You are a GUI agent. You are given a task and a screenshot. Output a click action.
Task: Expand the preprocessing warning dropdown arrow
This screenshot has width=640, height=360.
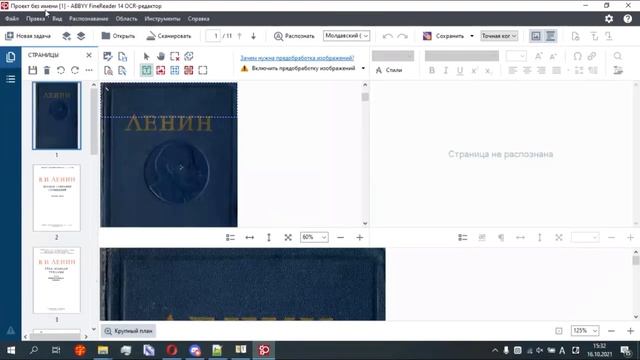(x=363, y=68)
